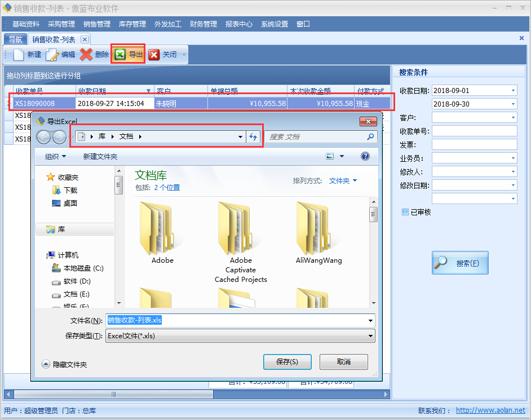Toggle the 已审核 checkbox

click(x=405, y=212)
